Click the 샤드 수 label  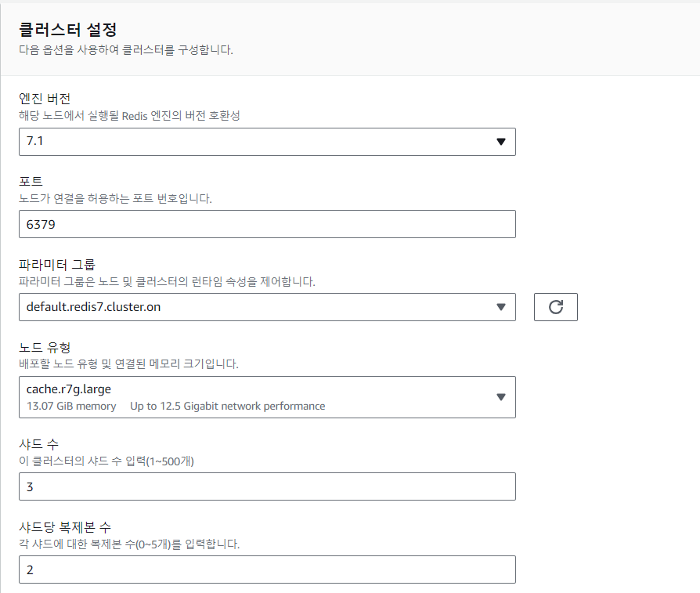coord(39,443)
